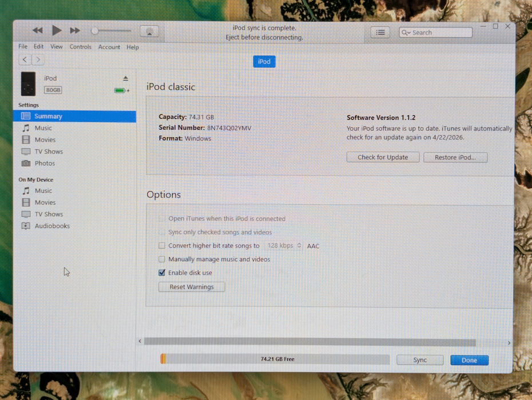This screenshot has height=400, width=532.
Task: Click the Reset Warnings button
Action: pos(192,287)
